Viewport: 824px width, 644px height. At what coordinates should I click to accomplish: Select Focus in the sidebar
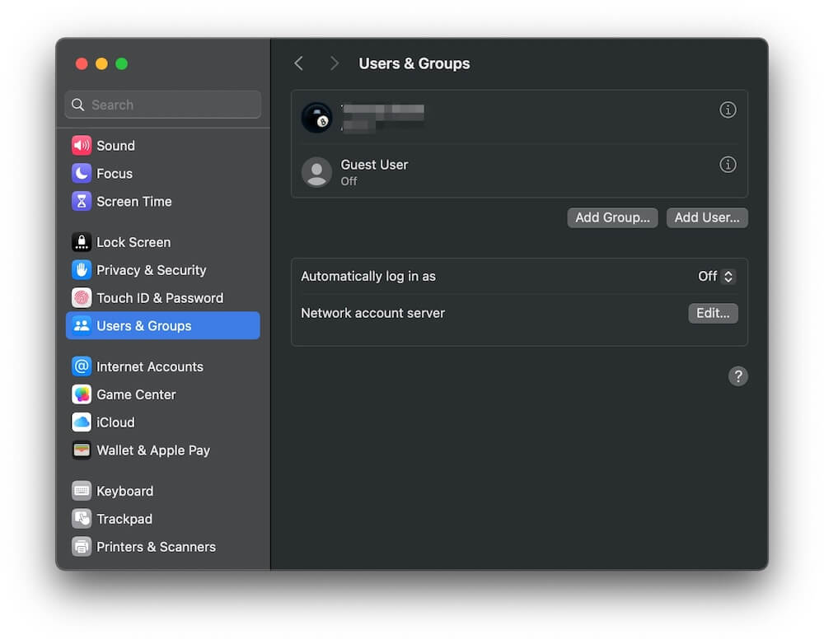point(162,173)
